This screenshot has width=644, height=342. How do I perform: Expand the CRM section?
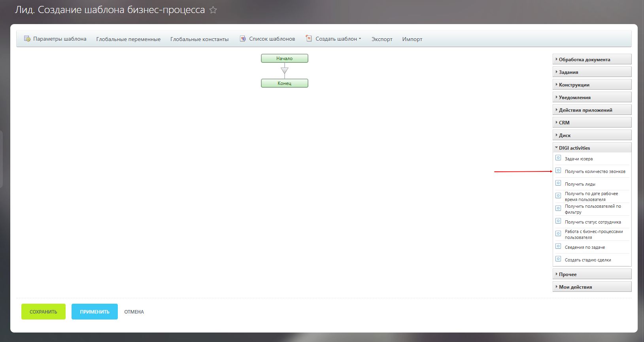[592, 122]
